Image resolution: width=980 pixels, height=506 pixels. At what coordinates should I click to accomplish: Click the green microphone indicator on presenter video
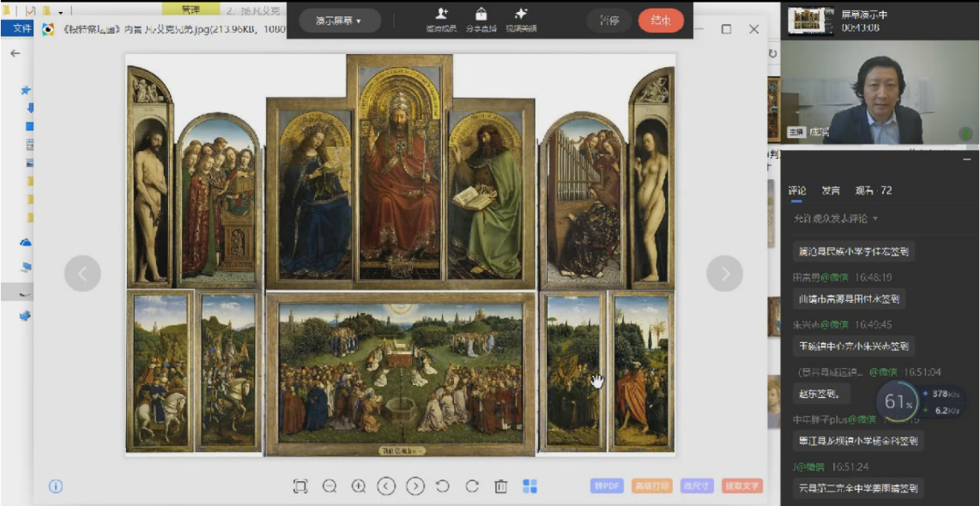(x=966, y=134)
